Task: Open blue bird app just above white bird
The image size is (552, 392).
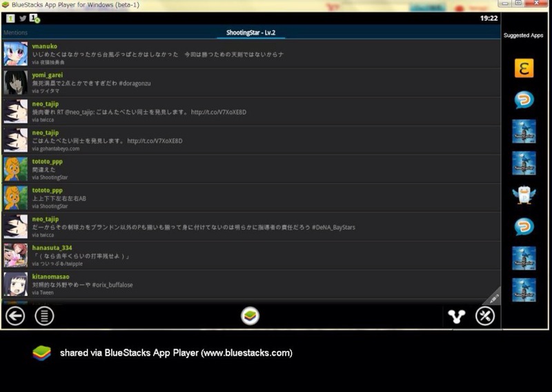Action: (524, 163)
